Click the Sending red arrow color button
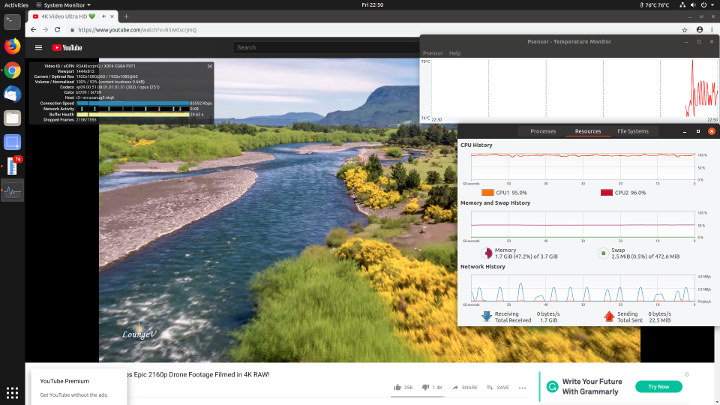The image size is (720, 405). (609, 316)
